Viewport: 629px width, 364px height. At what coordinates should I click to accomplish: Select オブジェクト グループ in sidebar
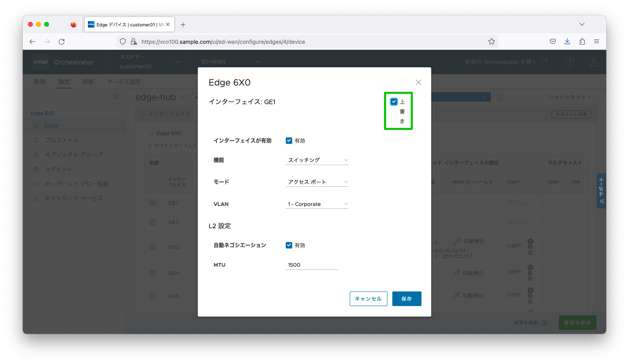pyautogui.click(x=74, y=154)
